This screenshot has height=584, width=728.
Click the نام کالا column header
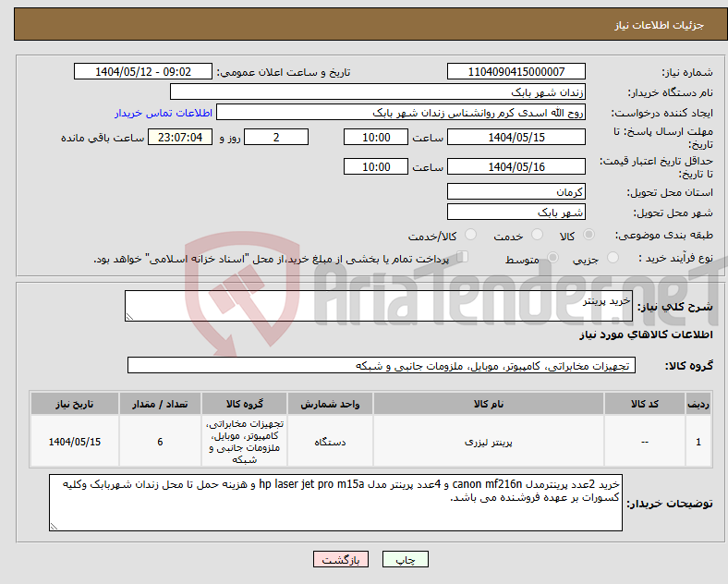pos(489,404)
